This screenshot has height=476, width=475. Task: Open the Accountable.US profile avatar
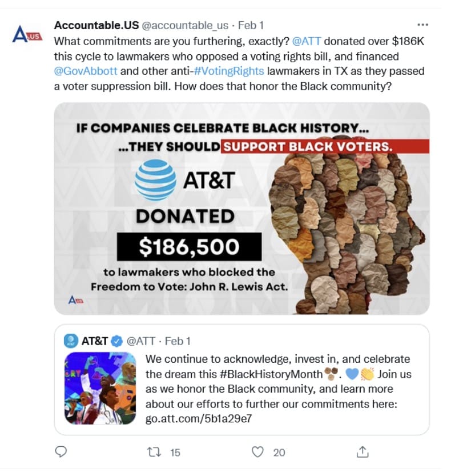click(x=27, y=34)
